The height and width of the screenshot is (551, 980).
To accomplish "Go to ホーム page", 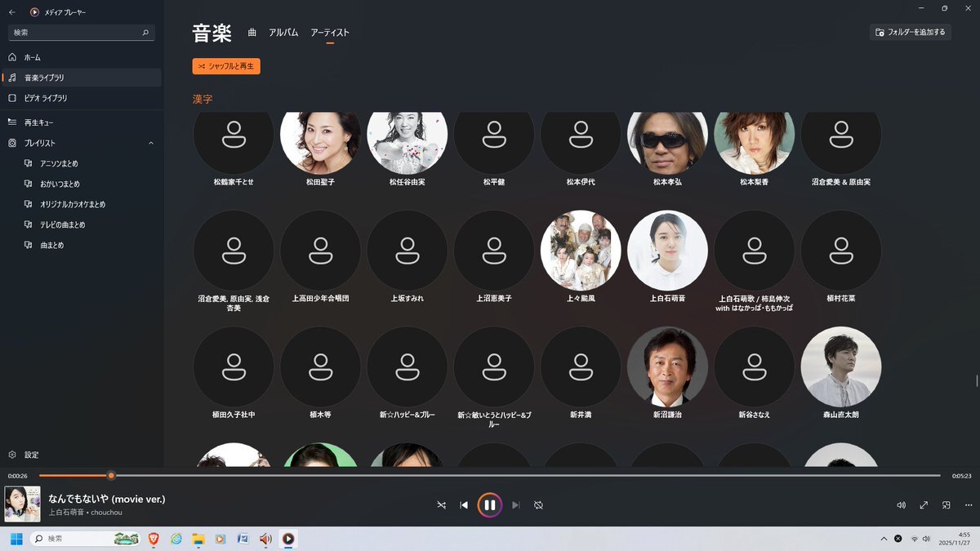I will click(x=33, y=57).
